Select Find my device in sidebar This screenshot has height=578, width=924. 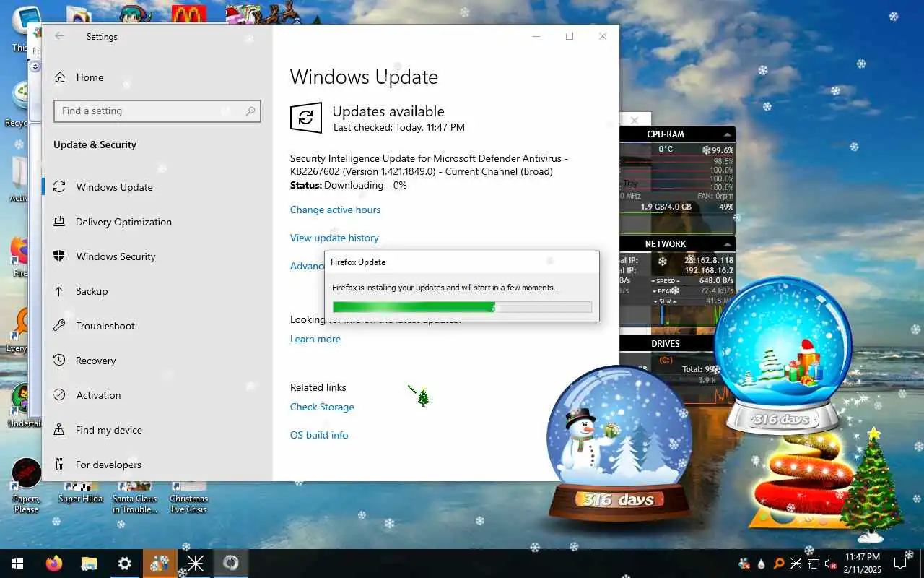157,430
